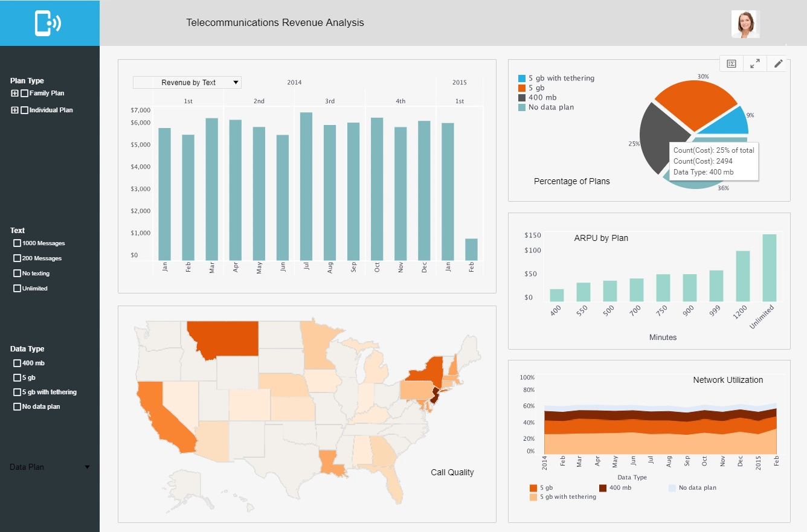Check the '5 gb with tethering' data type filter

[x=16, y=392]
